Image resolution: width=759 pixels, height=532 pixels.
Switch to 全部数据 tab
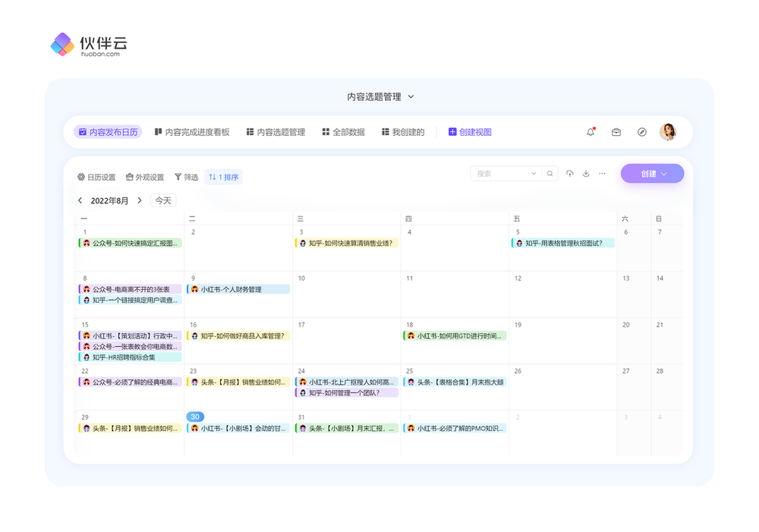[343, 132]
